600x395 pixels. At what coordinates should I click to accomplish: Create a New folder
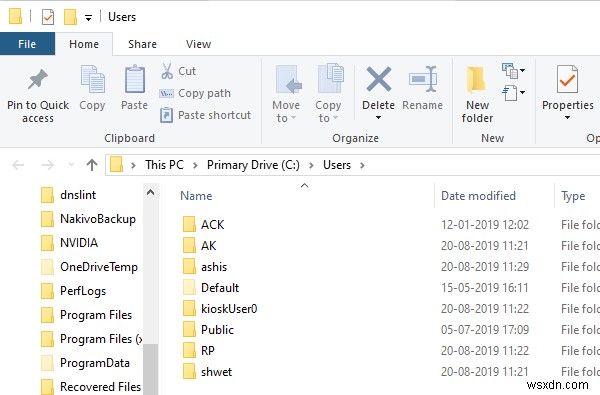(477, 94)
